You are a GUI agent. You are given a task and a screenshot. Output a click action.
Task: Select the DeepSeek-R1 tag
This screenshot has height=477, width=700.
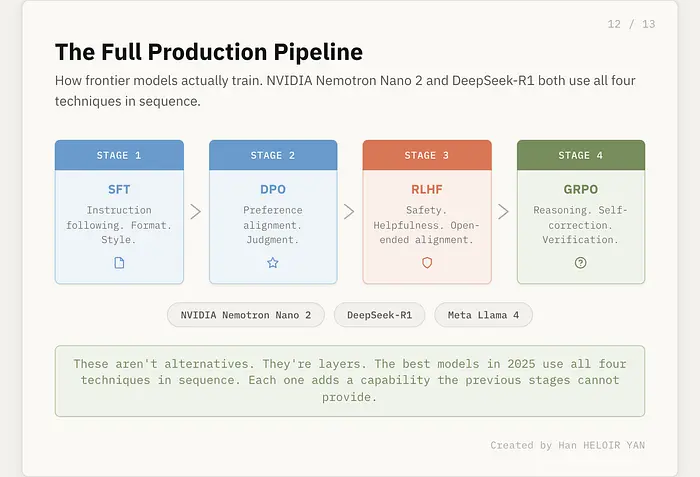(x=379, y=315)
